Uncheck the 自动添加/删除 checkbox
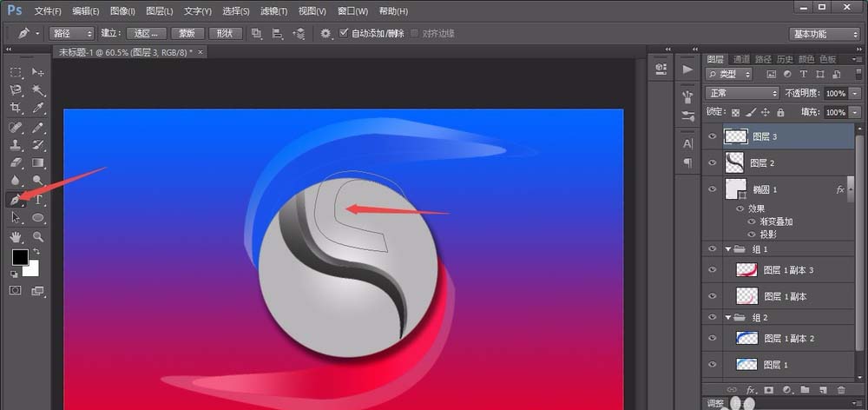The image size is (868, 410). (344, 33)
